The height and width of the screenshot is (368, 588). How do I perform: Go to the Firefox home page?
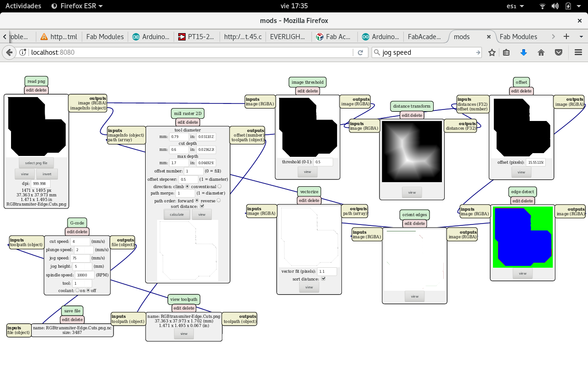coord(541,52)
